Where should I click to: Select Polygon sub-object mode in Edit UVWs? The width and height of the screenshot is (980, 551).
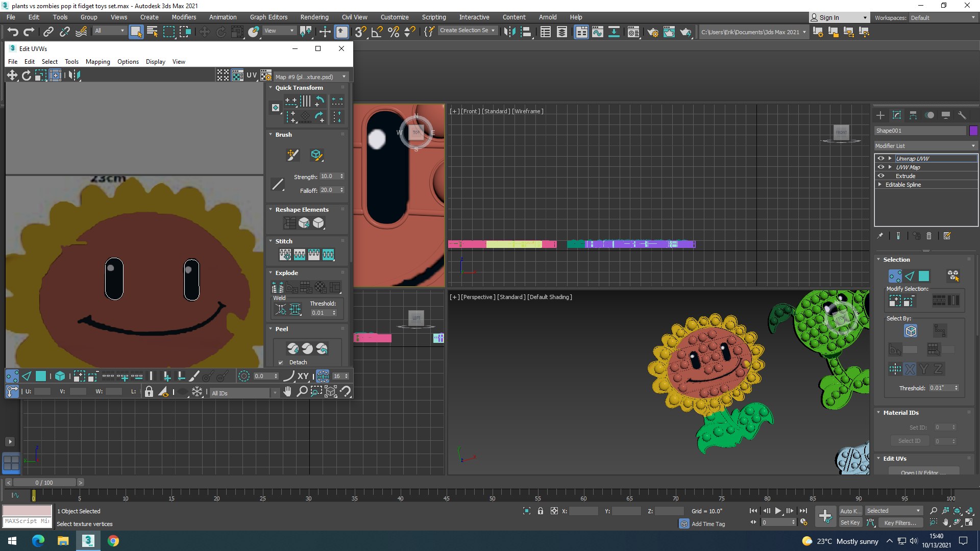click(41, 377)
